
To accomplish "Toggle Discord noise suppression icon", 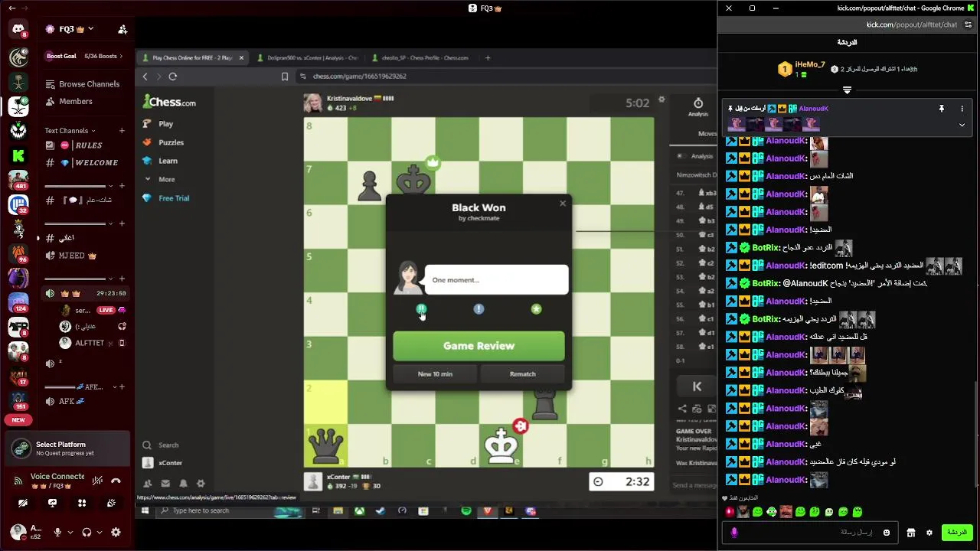I will coord(97,481).
